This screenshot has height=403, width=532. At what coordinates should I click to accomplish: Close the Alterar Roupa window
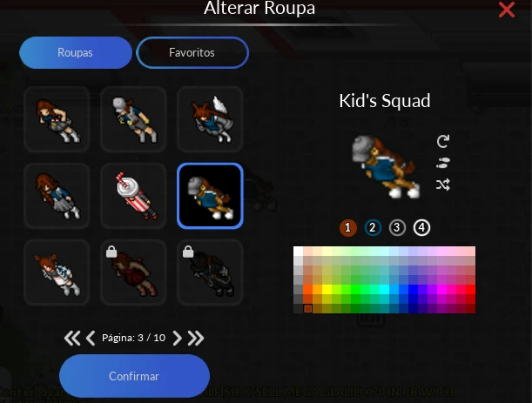507,10
